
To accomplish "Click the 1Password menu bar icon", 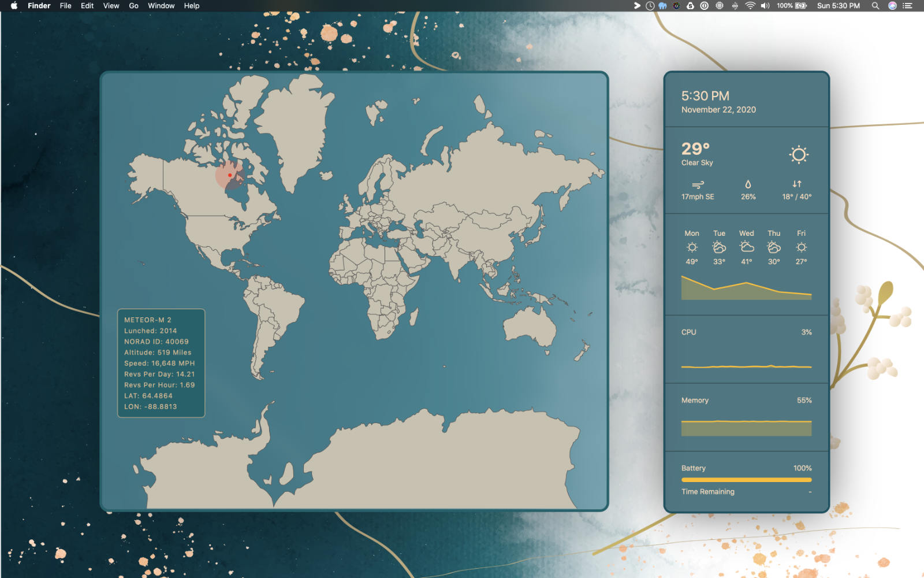I will point(705,6).
